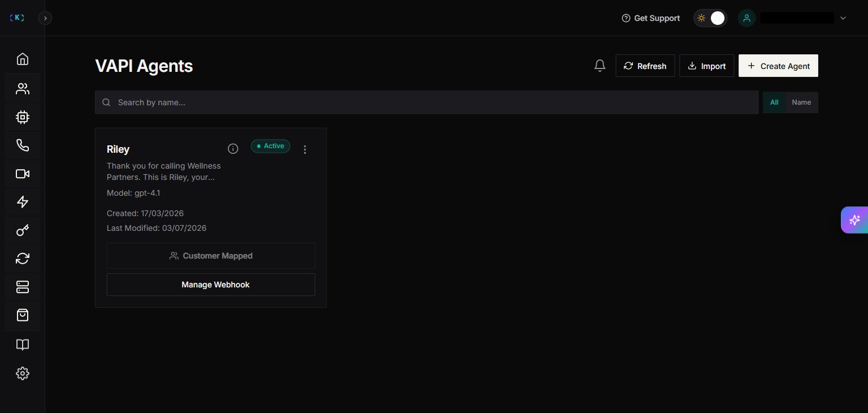The height and width of the screenshot is (413, 868).
Task: Open Riley card's three-dot options menu
Action: click(x=305, y=149)
